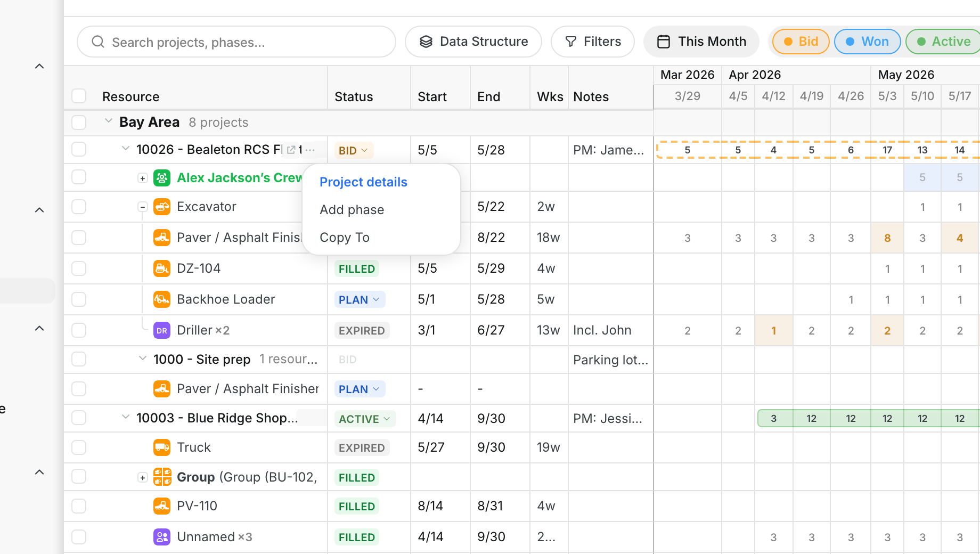Viewport: 980px width, 554px height.
Task: Click the PV-110 equipment icon
Action: (162, 506)
